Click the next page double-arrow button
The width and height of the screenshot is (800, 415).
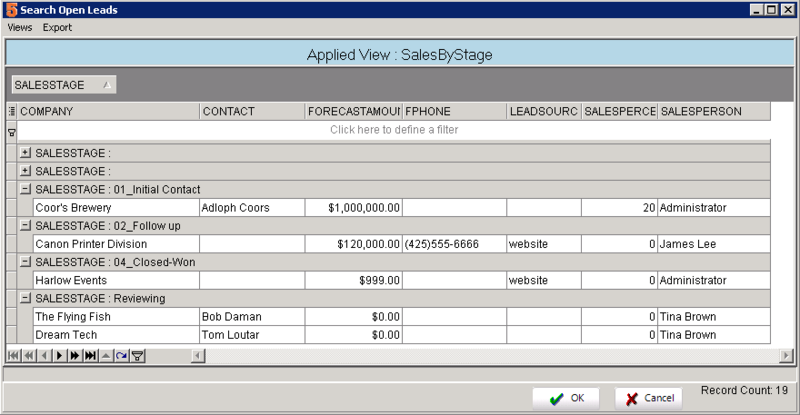pyautogui.click(x=74, y=355)
